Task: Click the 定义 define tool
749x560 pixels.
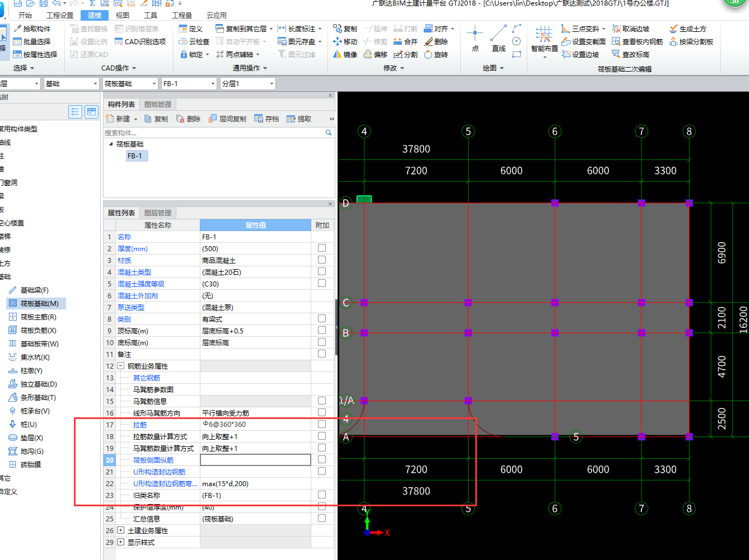Action: click(x=191, y=29)
